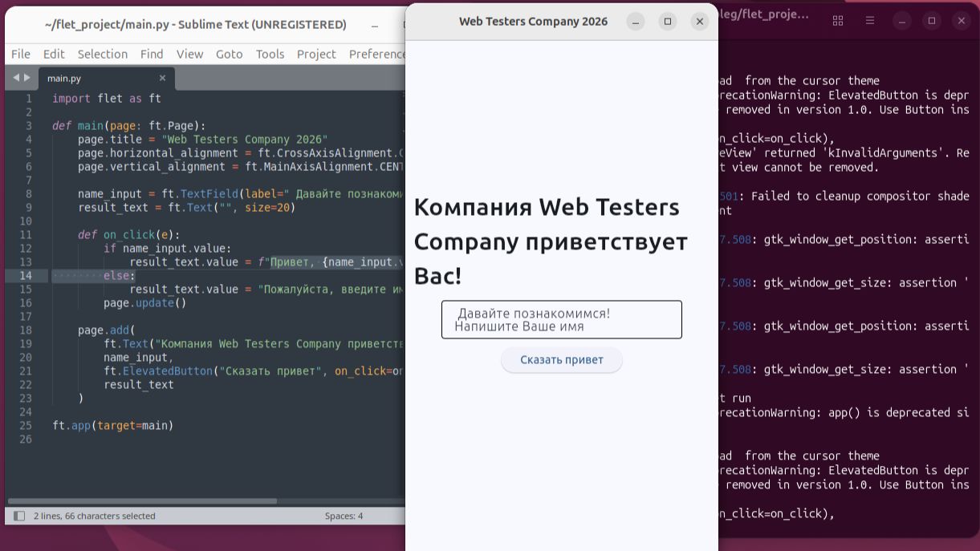Screen dimensions: 980x551
Task: Focus the 'Давайте познакомимся!' name input field
Action: coord(562,320)
